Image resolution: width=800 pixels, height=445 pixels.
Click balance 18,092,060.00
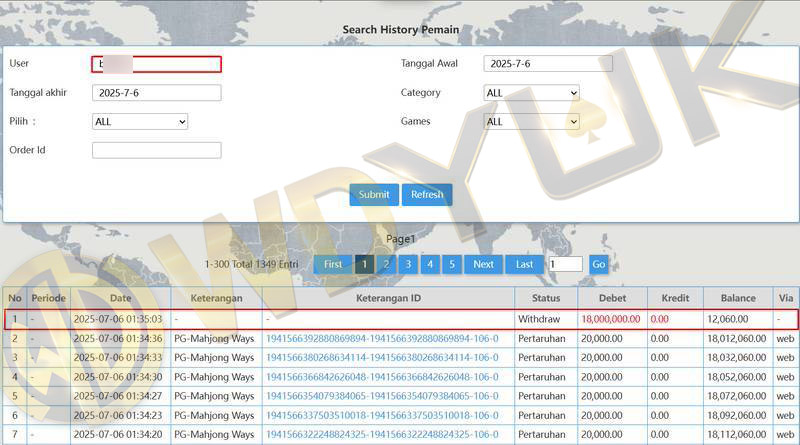(736, 415)
